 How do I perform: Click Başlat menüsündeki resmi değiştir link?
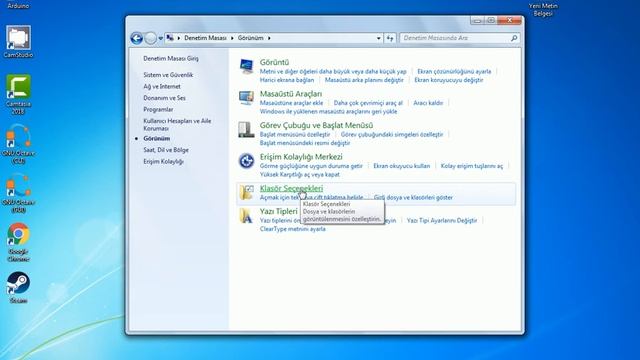pos(305,143)
